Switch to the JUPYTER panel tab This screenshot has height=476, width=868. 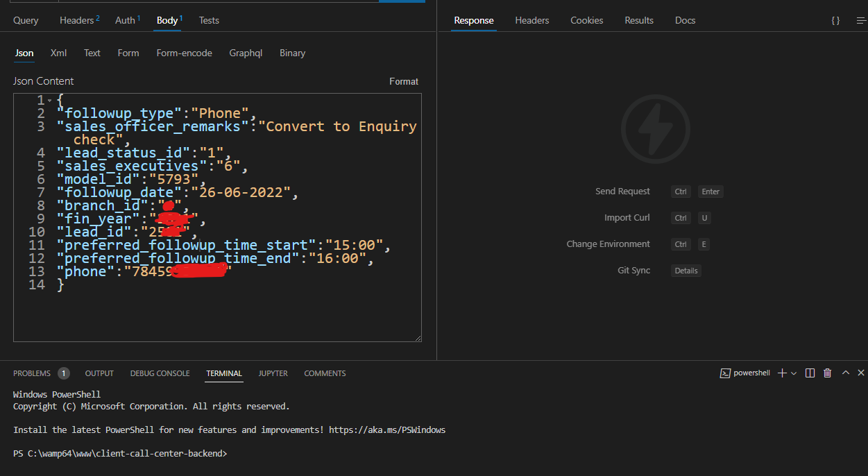(273, 373)
